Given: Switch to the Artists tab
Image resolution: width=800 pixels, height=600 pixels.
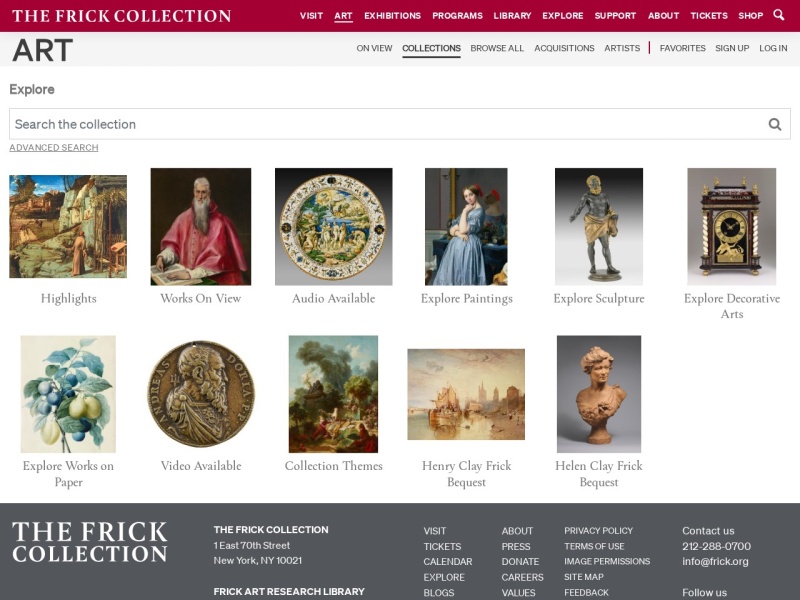Looking at the screenshot, I should click(x=622, y=48).
